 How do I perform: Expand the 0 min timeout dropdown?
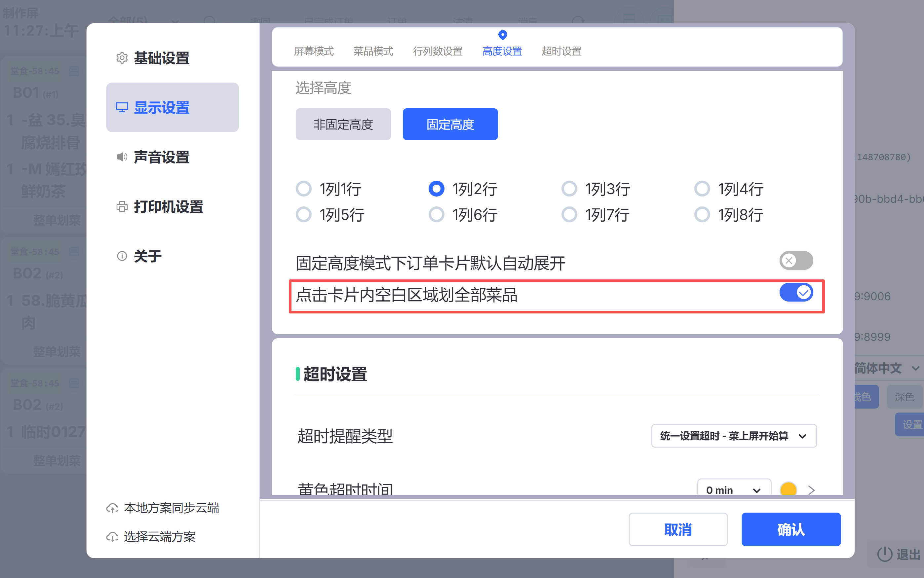click(734, 490)
